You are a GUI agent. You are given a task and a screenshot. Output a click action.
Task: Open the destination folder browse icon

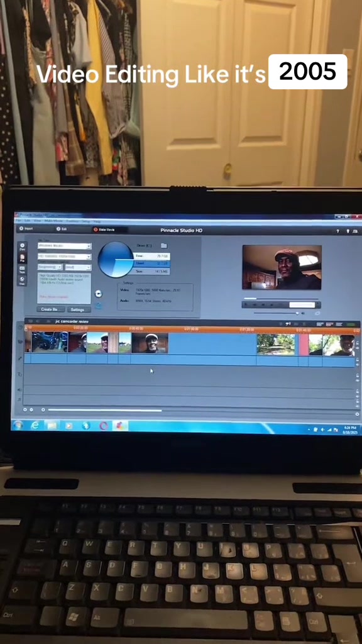(x=164, y=246)
